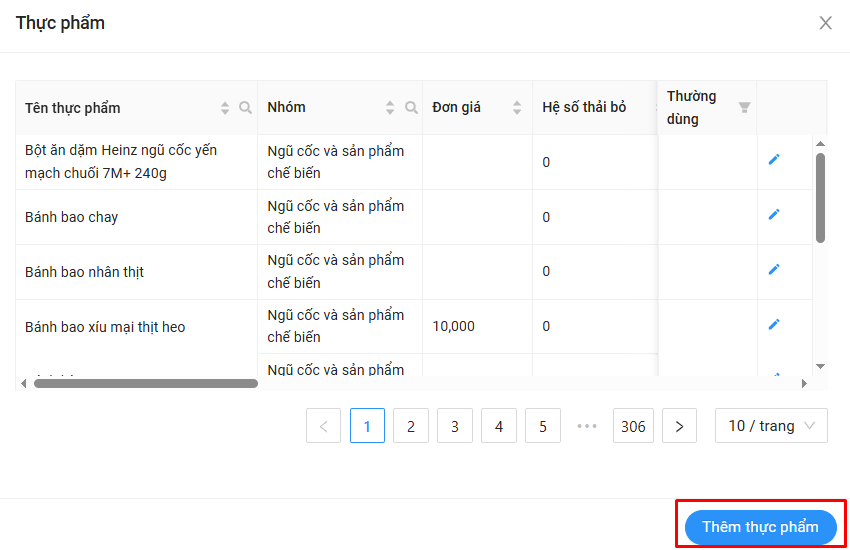Edit the Bột ăn dặm Heinz row
Image resolution: width=850 pixels, height=550 pixels.
[773, 160]
